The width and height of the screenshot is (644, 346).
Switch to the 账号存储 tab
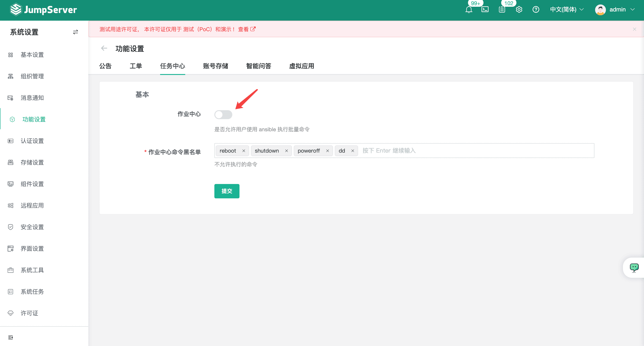pyautogui.click(x=215, y=66)
